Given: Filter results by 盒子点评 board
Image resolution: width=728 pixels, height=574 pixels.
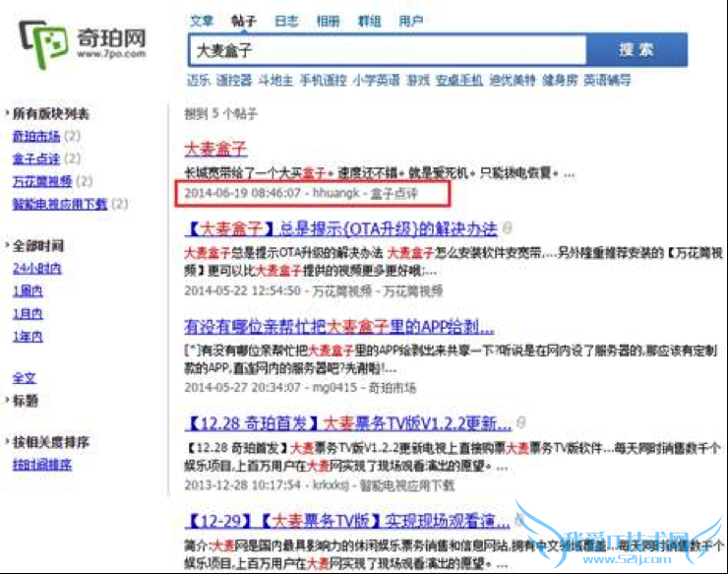Looking at the screenshot, I should point(36,159).
